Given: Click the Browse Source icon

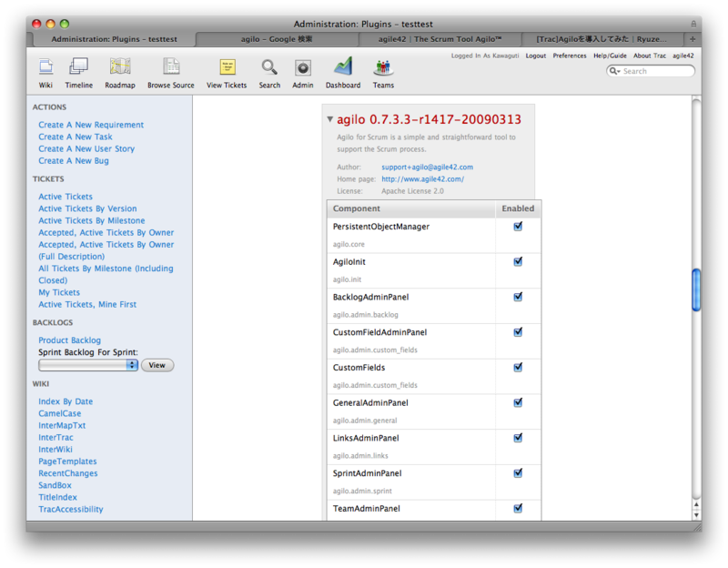Looking at the screenshot, I should (171, 66).
